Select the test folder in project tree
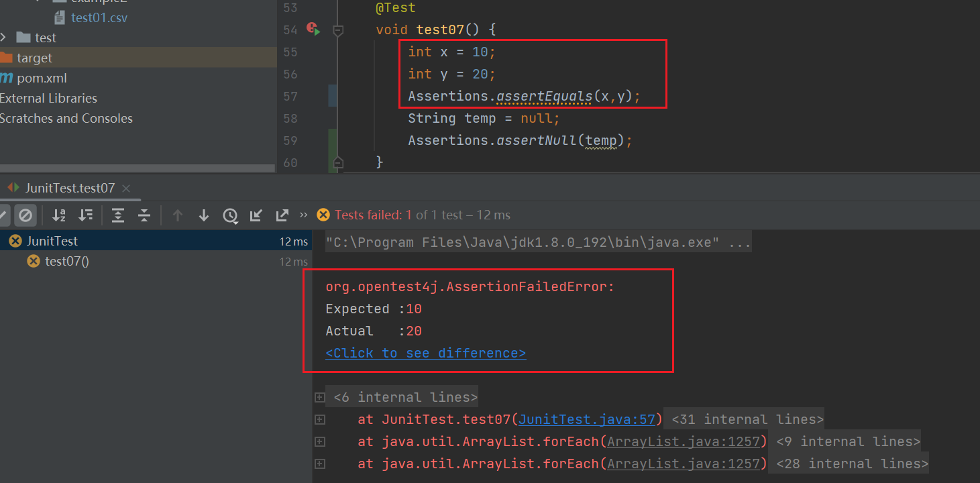Image resolution: width=980 pixels, height=483 pixels. pyautogui.click(x=46, y=38)
